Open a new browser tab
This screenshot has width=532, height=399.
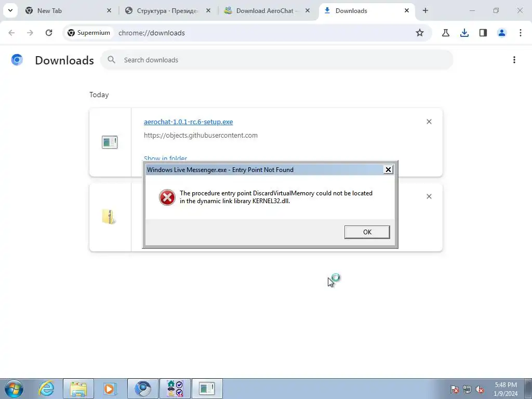pyautogui.click(x=425, y=11)
